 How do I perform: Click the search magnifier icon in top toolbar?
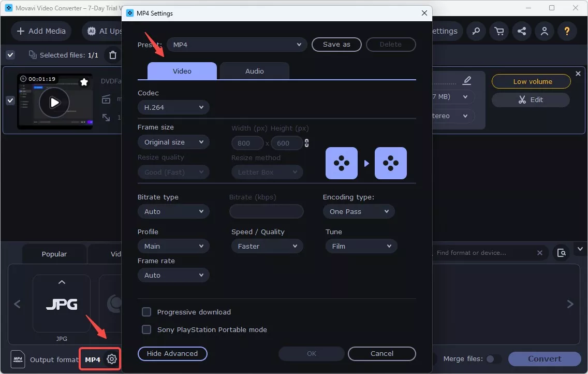coord(476,31)
